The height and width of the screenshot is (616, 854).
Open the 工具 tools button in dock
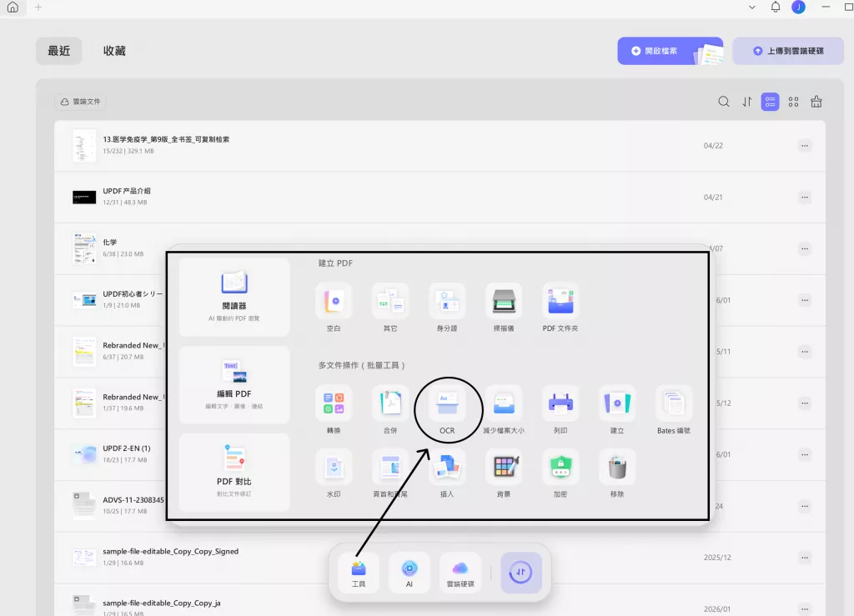click(x=359, y=573)
